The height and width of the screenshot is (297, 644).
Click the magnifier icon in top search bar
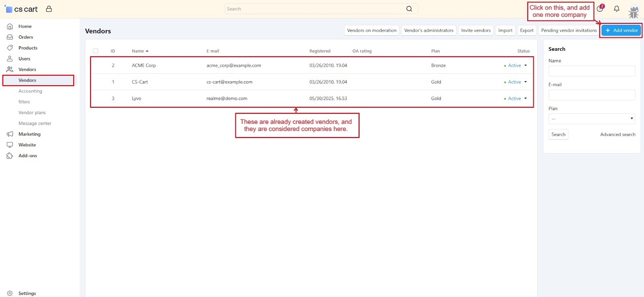pos(409,9)
